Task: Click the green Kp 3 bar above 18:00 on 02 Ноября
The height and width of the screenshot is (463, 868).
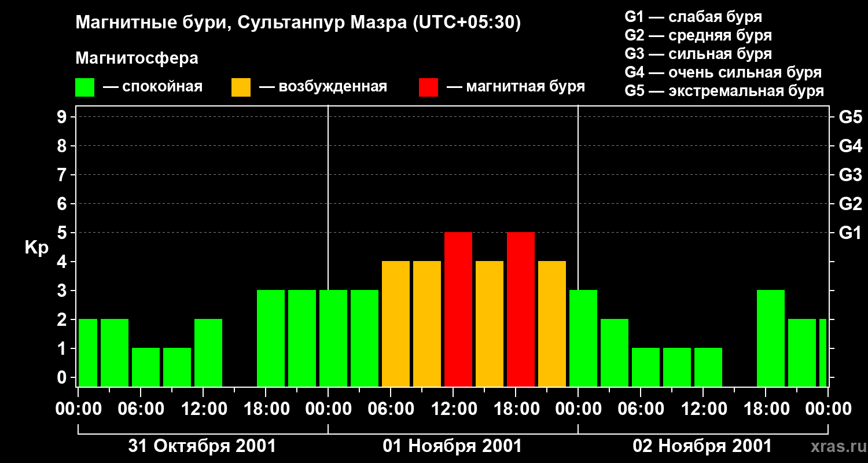Action: point(771,339)
